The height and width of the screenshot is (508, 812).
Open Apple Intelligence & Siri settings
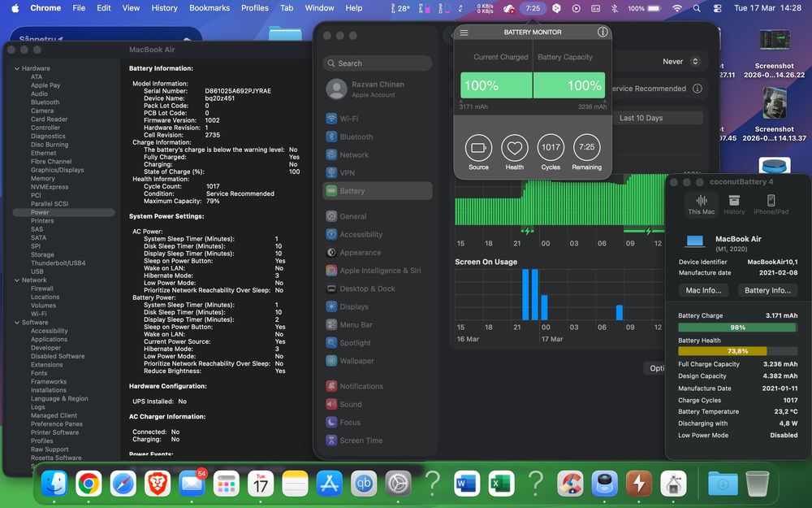377,271
